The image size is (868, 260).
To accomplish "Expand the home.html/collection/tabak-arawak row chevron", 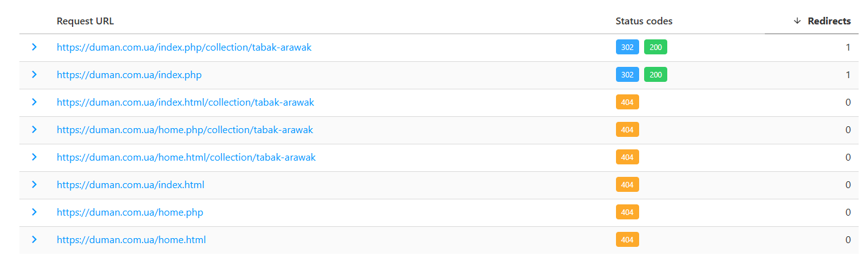I will [34, 157].
